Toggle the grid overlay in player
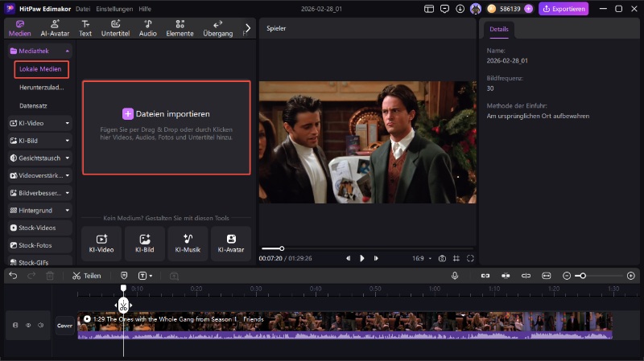The height and width of the screenshot is (361, 644). click(x=456, y=258)
